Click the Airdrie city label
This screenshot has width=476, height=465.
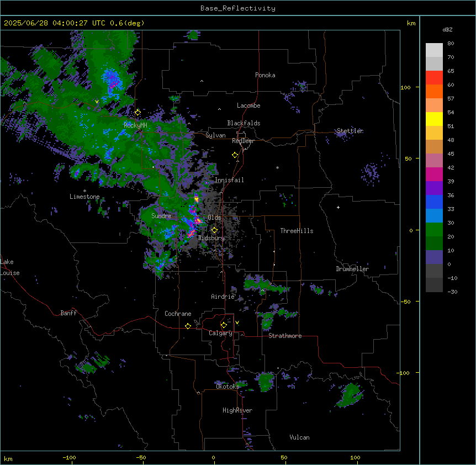pos(223,297)
